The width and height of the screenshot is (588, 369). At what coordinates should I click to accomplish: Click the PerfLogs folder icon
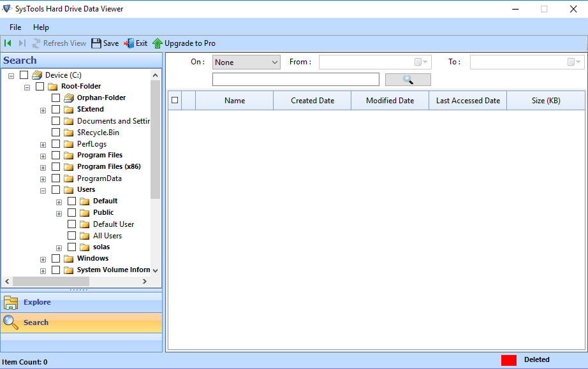69,144
